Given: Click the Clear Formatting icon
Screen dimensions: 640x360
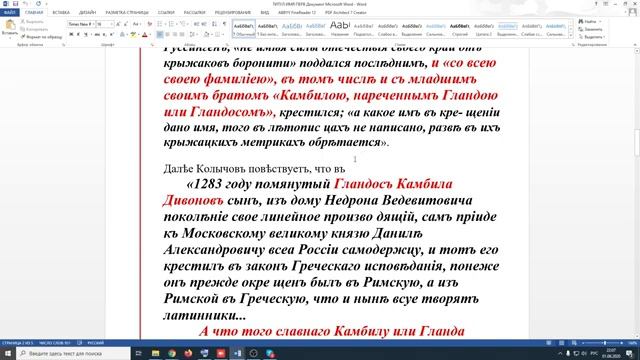Looking at the screenshot, I should tap(149, 24).
